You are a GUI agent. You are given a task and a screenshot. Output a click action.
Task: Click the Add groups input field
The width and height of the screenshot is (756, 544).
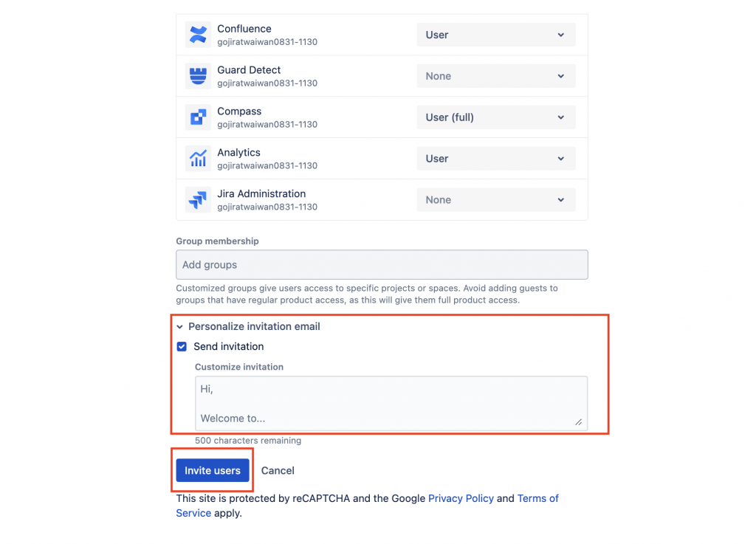(382, 264)
